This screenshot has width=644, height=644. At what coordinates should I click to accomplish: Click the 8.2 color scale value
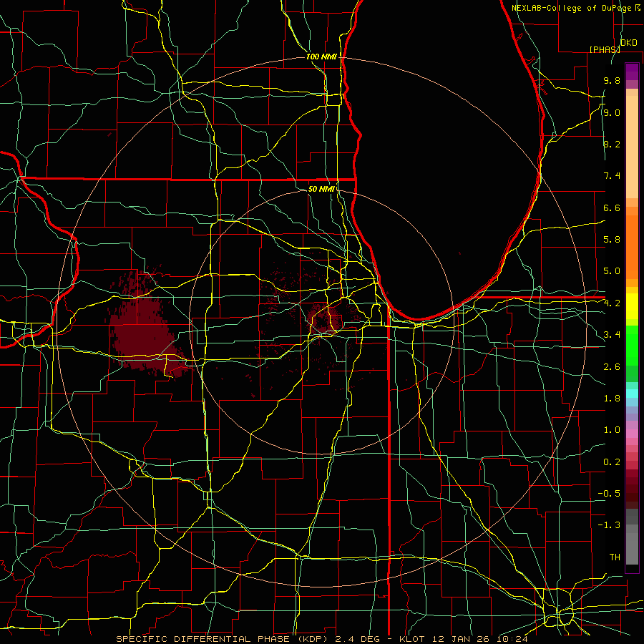click(x=612, y=144)
